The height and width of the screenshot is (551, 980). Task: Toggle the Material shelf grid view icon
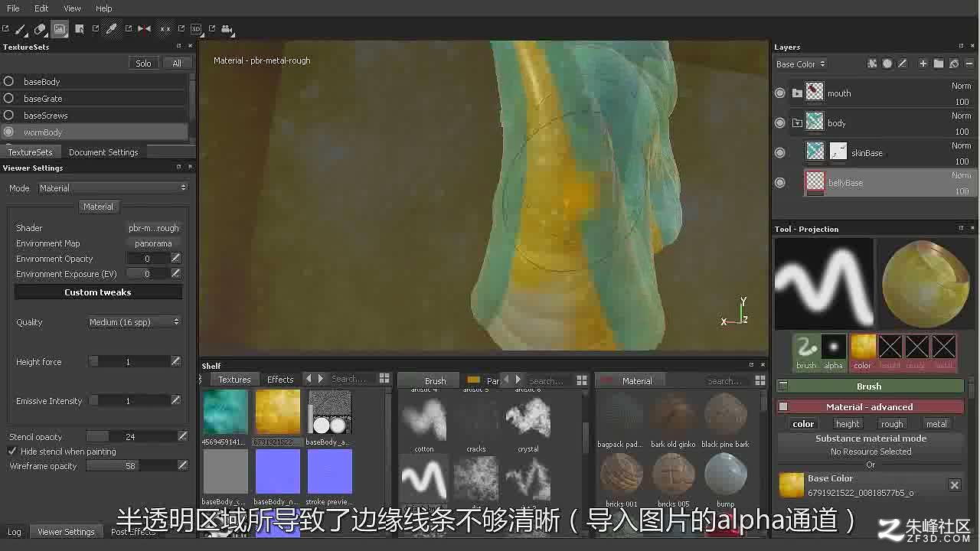(x=759, y=380)
